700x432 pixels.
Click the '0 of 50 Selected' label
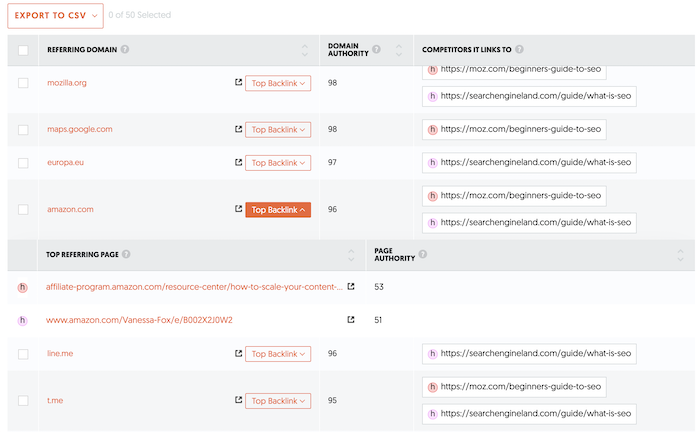(x=140, y=15)
